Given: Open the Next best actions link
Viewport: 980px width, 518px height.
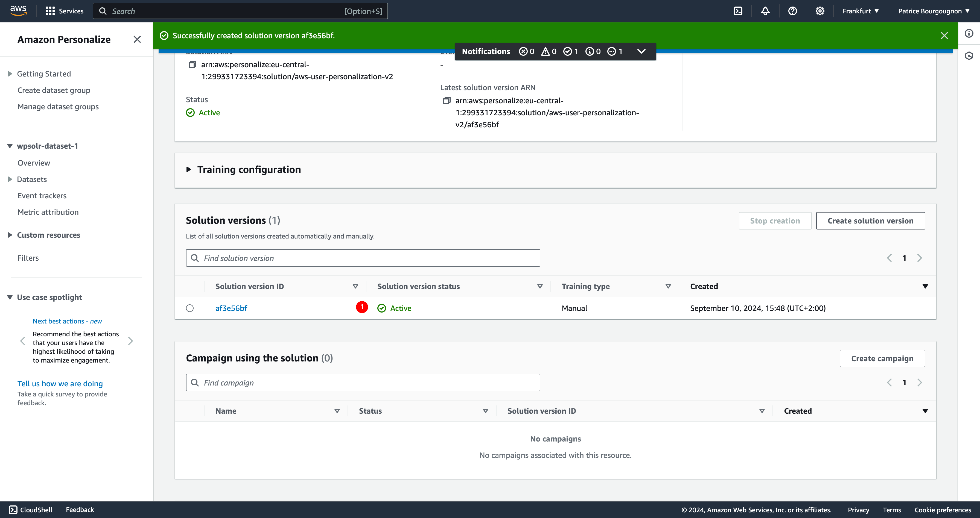Looking at the screenshot, I should (x=67, y=321).
